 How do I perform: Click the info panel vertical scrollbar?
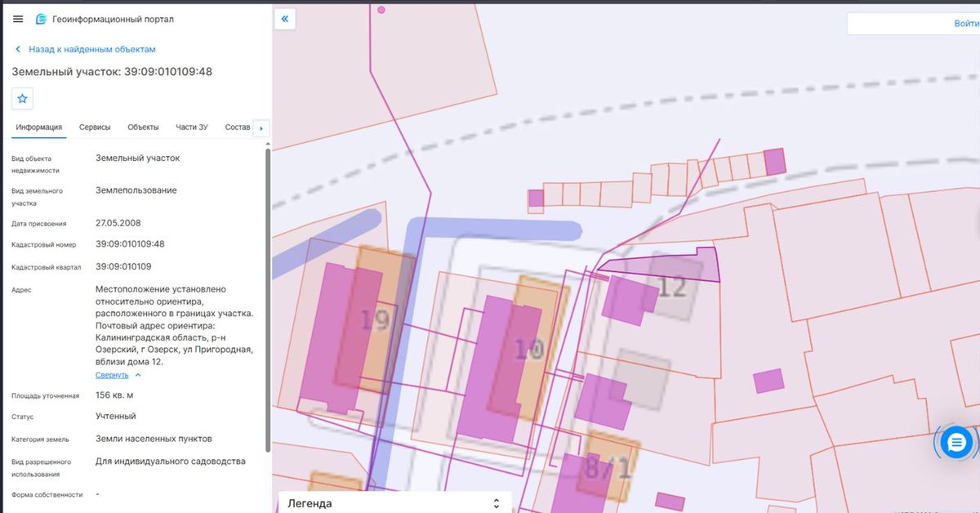point(268,300)
